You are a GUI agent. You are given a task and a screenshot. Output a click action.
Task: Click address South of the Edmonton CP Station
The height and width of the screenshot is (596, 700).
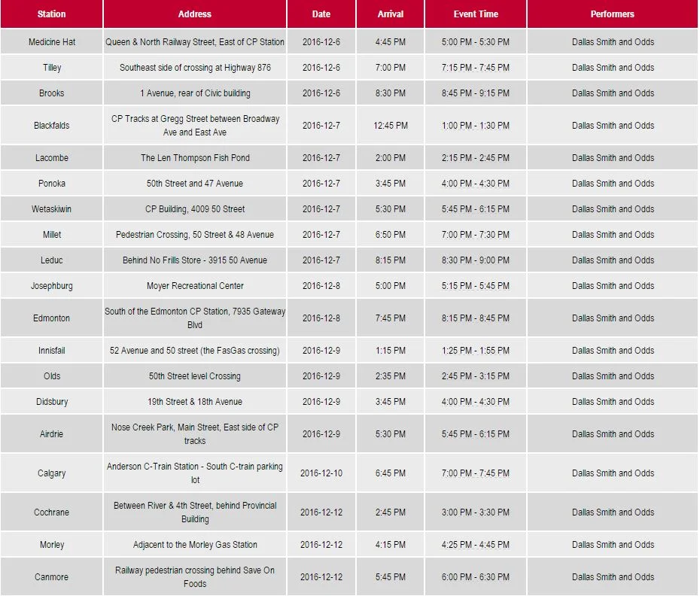(x=195, y=318)
